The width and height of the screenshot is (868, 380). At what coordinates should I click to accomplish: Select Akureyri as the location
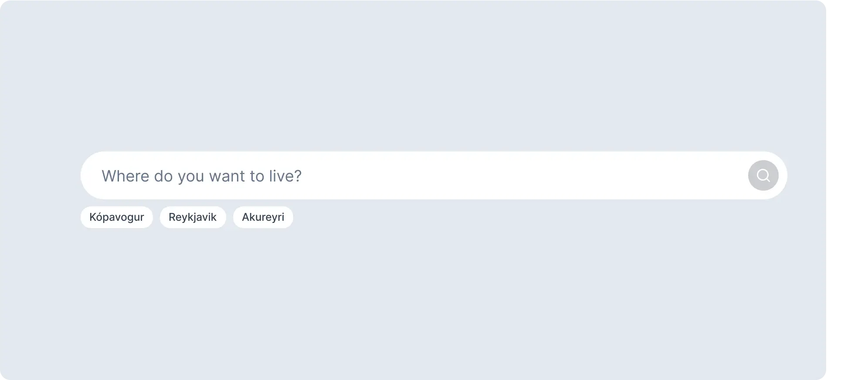click(x=263, y=217)
